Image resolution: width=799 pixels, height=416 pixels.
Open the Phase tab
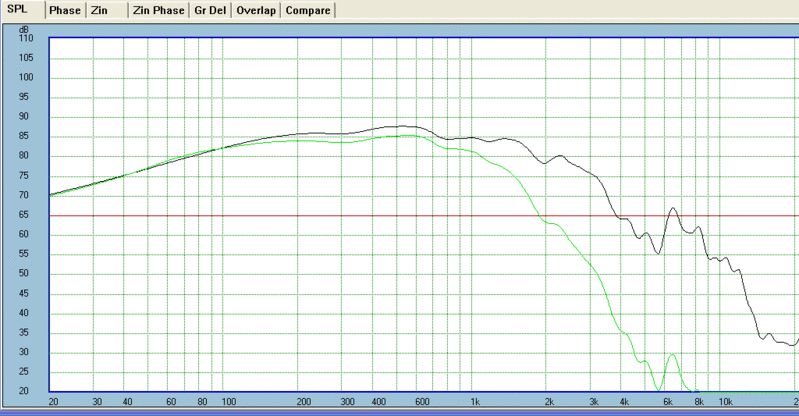65,10
